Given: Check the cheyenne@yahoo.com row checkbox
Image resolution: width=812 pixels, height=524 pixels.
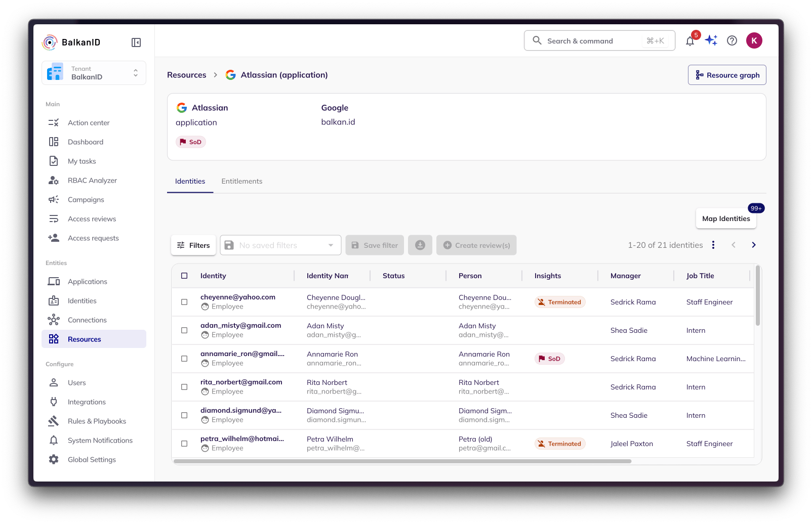Looking at the screenshot, I should [184, 302].
